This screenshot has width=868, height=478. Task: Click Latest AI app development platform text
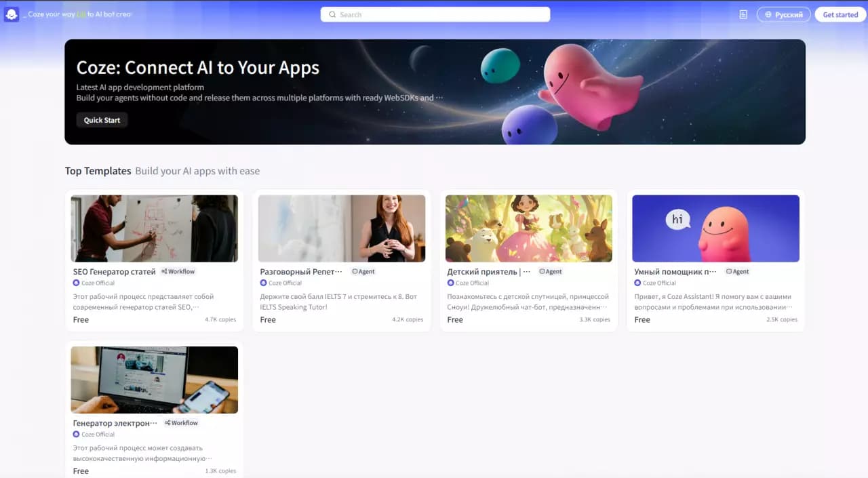(140, 87)
